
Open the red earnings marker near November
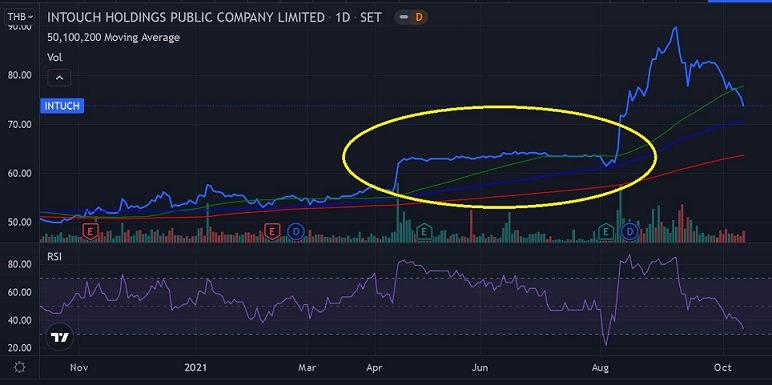click(90, 230)
